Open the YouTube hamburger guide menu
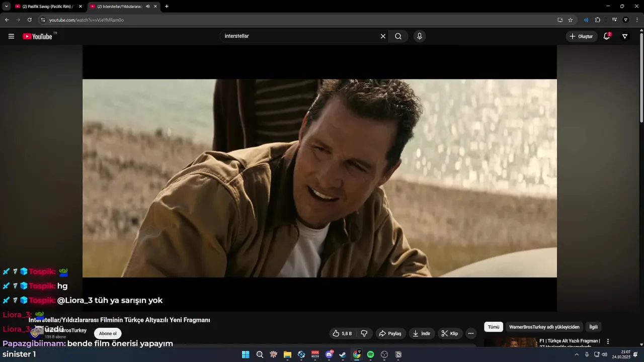Screen dimensions: 644x362 pyautogui.click(x=11, y=36)
